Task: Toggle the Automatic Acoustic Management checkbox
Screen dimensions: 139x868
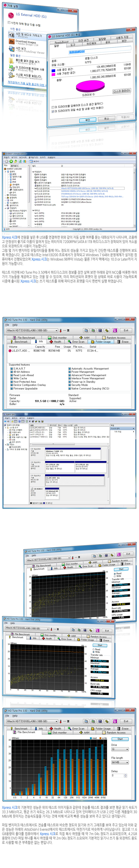Action: [69, 369]
